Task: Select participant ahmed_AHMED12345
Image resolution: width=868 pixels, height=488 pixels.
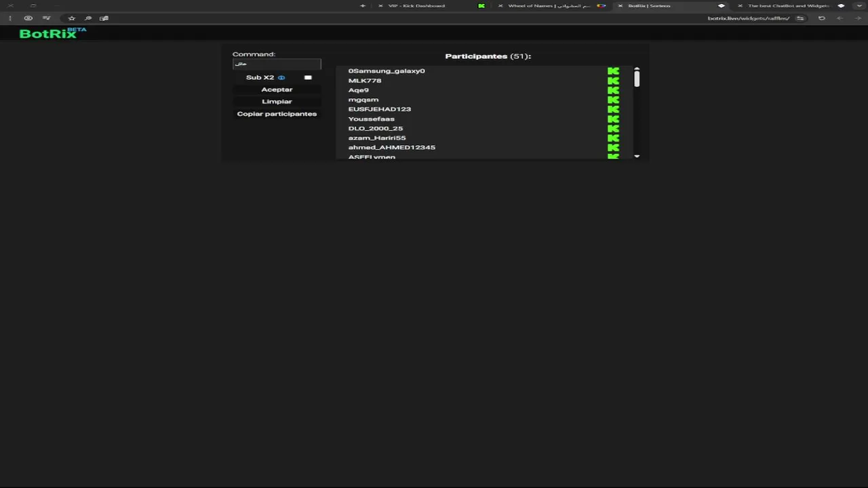Action: [x=392, y=147]
